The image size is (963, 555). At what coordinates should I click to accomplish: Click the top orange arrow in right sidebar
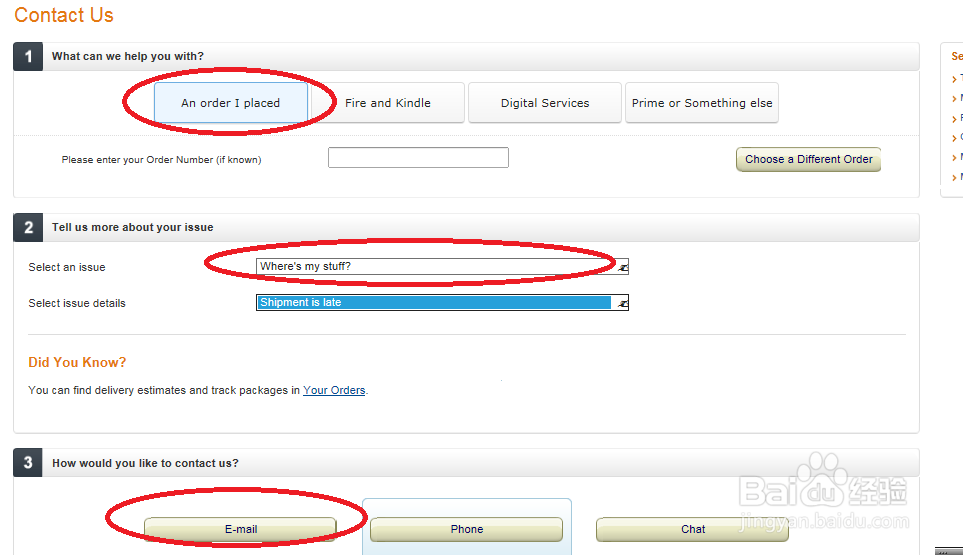(x=955, y=78)
